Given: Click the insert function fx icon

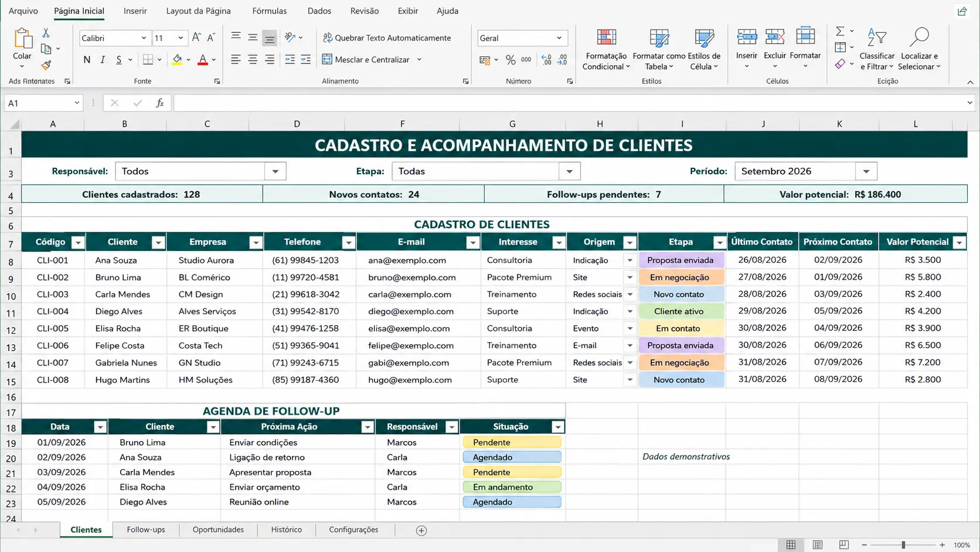Looking at the screenshot, I should [159, 103].
